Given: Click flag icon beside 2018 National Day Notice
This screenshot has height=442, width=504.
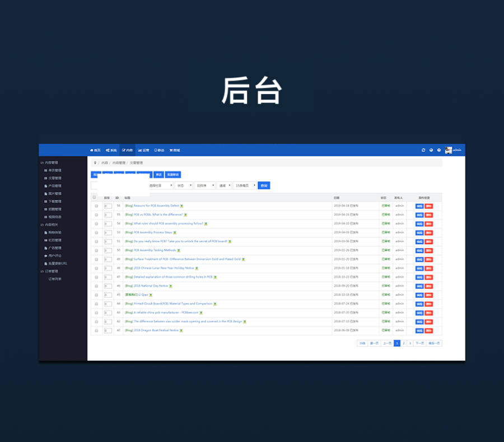Looking at the screenshot, I should click(171, 286).
